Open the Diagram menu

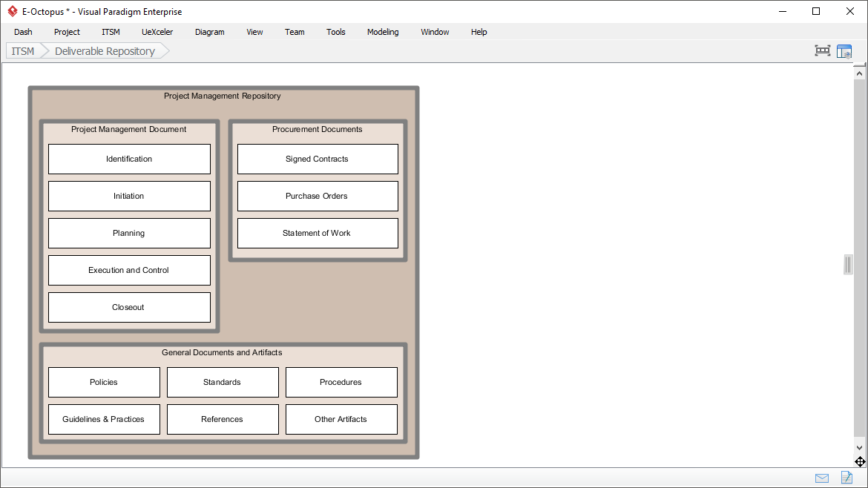210,32
